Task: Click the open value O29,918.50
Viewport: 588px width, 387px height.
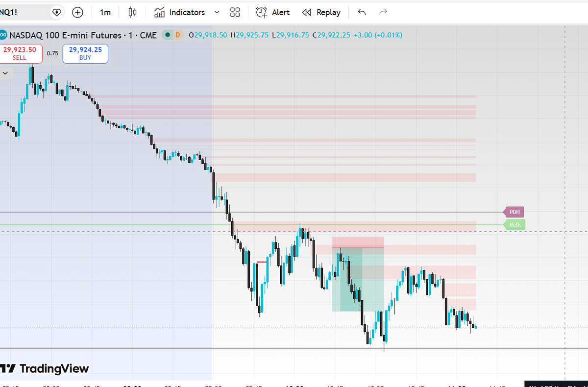Action: (208, 35)
